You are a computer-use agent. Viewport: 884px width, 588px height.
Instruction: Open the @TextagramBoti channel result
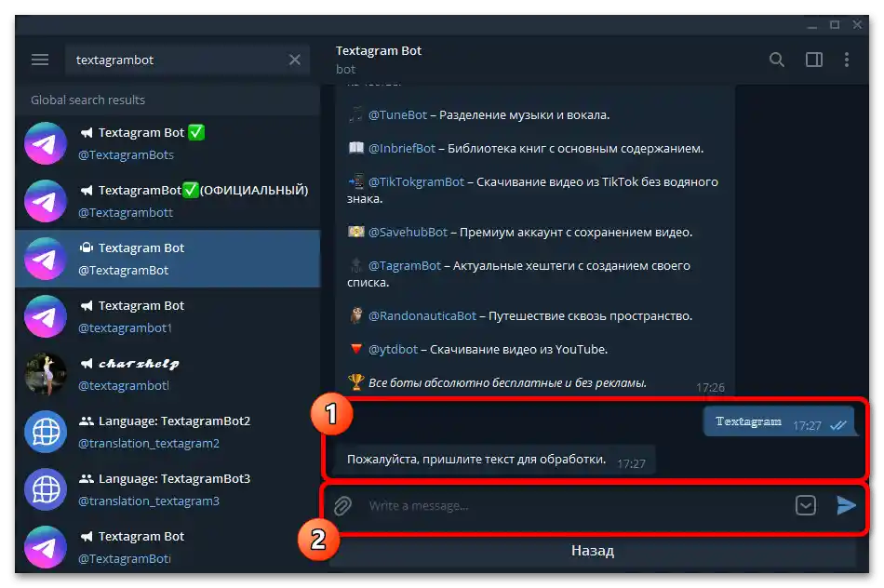(168, 546)
